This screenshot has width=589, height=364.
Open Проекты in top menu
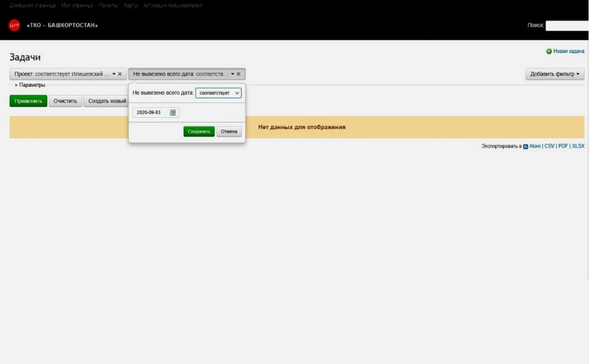(x=108, y=5)
